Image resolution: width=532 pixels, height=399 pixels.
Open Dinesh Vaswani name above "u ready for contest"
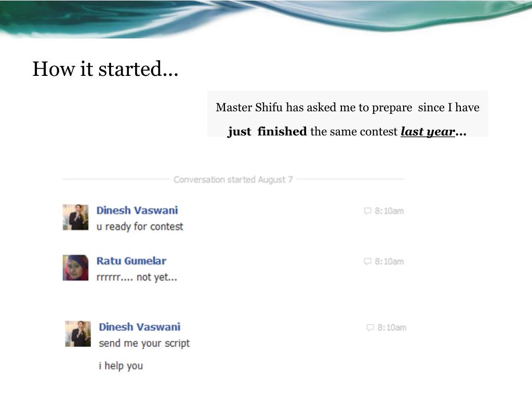coord(137,210)
